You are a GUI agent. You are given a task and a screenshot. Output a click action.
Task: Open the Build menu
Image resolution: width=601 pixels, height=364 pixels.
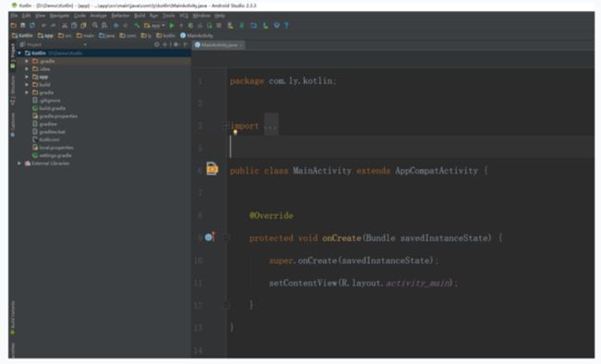coord(140,16)
